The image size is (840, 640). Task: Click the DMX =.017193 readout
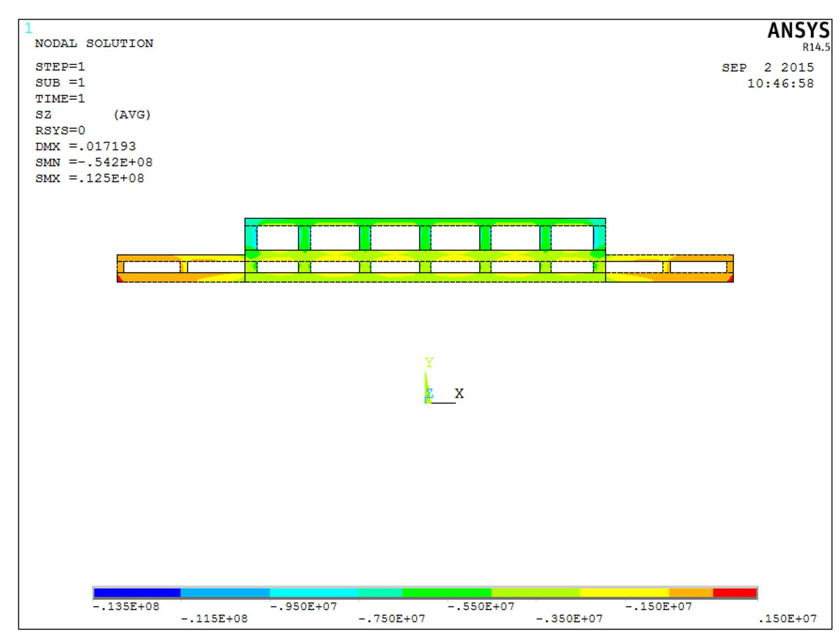pos(85,146)
